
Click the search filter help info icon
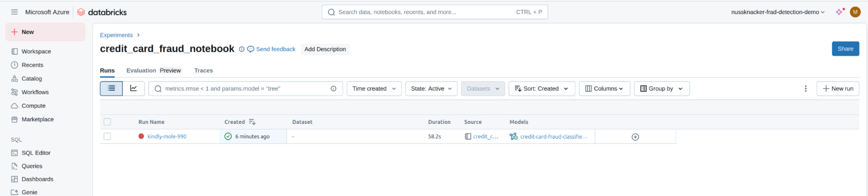(x=333, y=89)
